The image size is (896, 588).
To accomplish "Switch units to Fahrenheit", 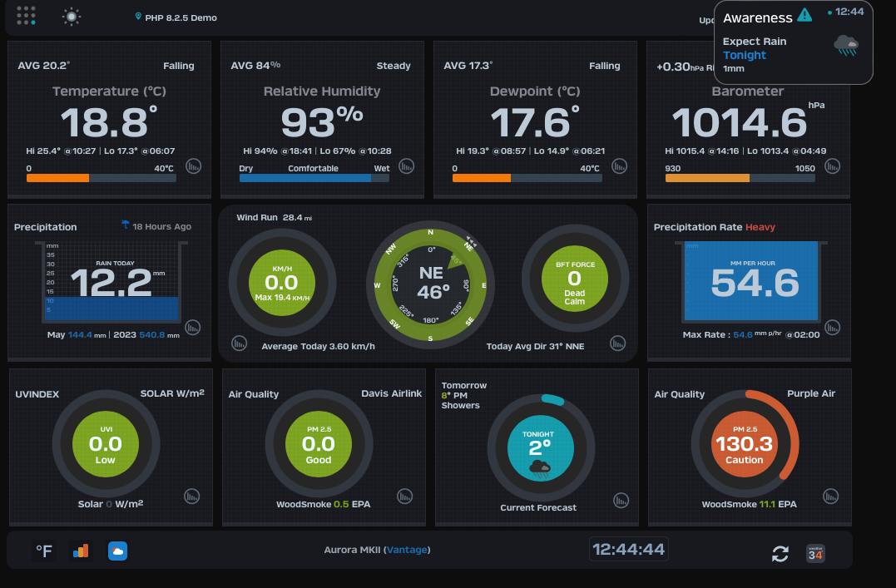I will click(43, 551).
